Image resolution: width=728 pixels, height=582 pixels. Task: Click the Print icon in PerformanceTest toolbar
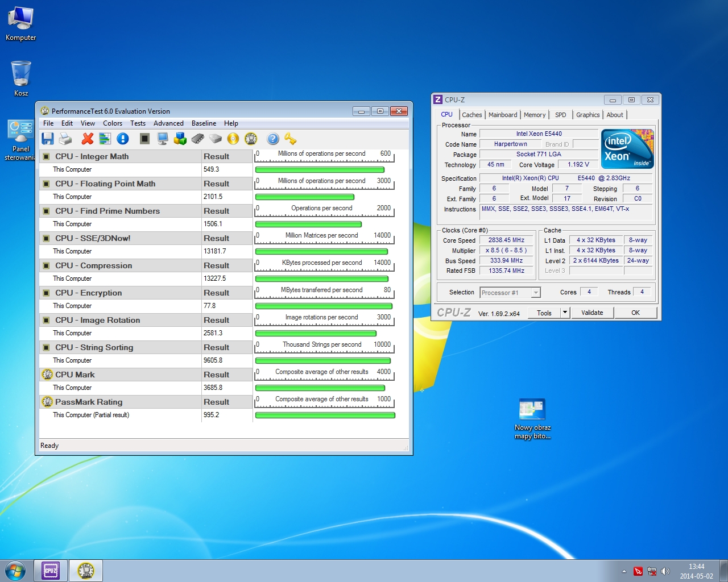[65, 139]
